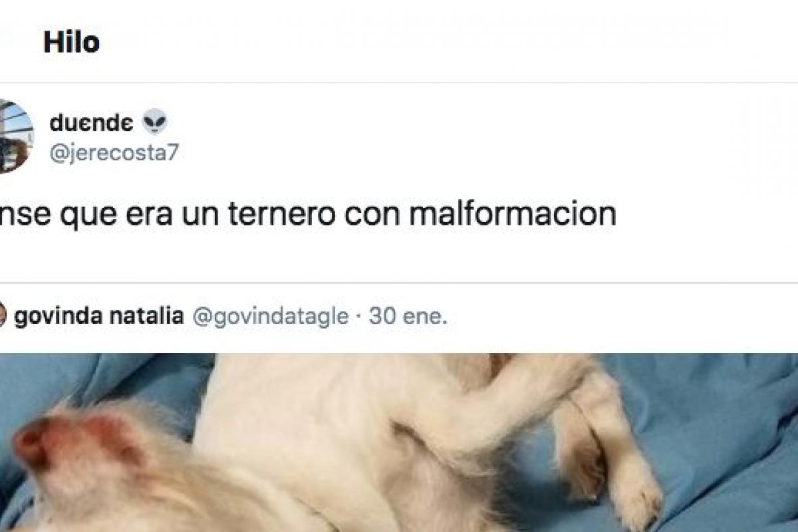Select the Hilo thread header title
The image size is (798, 532).
(71, 43)
